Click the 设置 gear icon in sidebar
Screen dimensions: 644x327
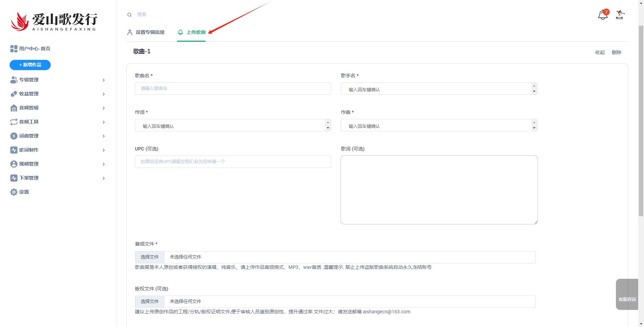coord(14,192)
